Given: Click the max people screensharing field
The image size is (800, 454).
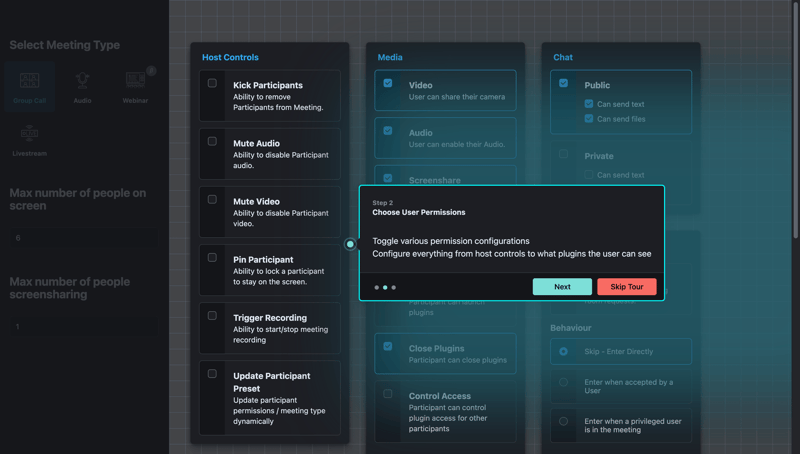Looking at the screenshot, I should [84, 326].
